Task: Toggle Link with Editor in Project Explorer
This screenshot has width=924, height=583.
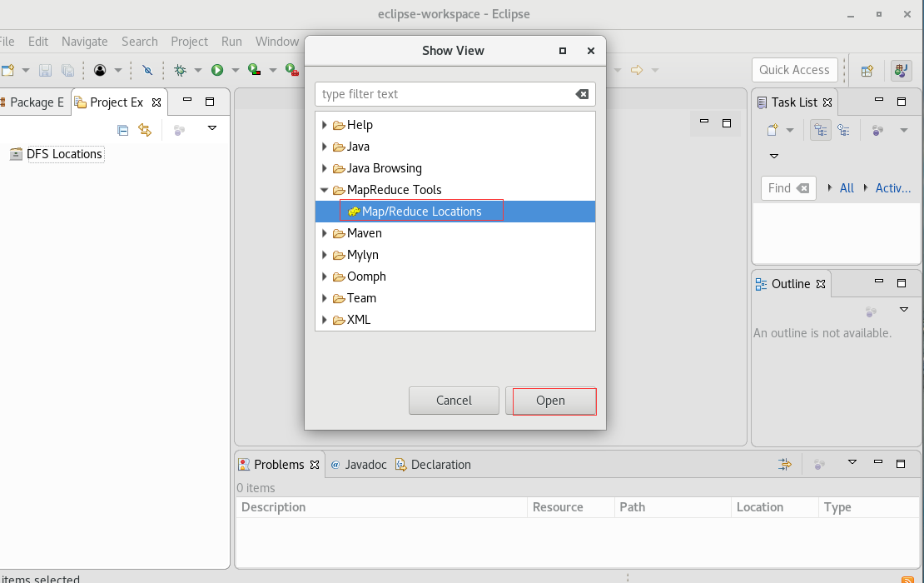Action: tap(145, 130)
